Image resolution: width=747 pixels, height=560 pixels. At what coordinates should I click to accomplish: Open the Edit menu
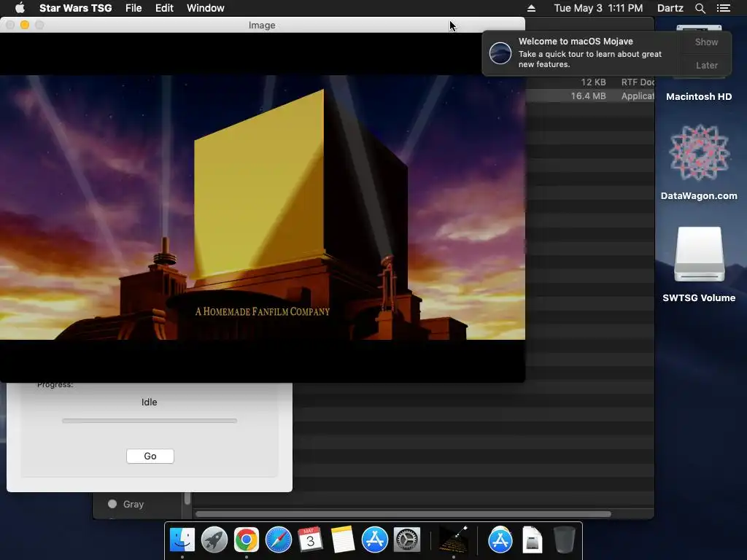point(164,8)
